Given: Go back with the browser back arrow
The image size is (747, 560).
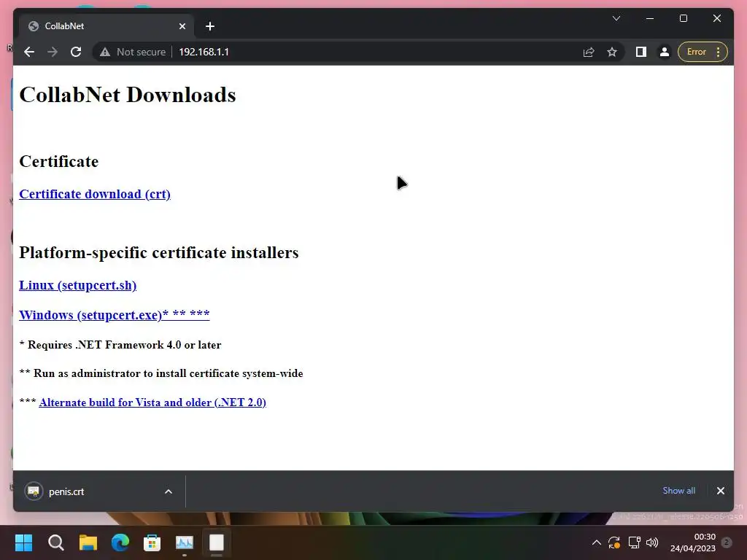Looking at the screenshot, I should 29,52.
